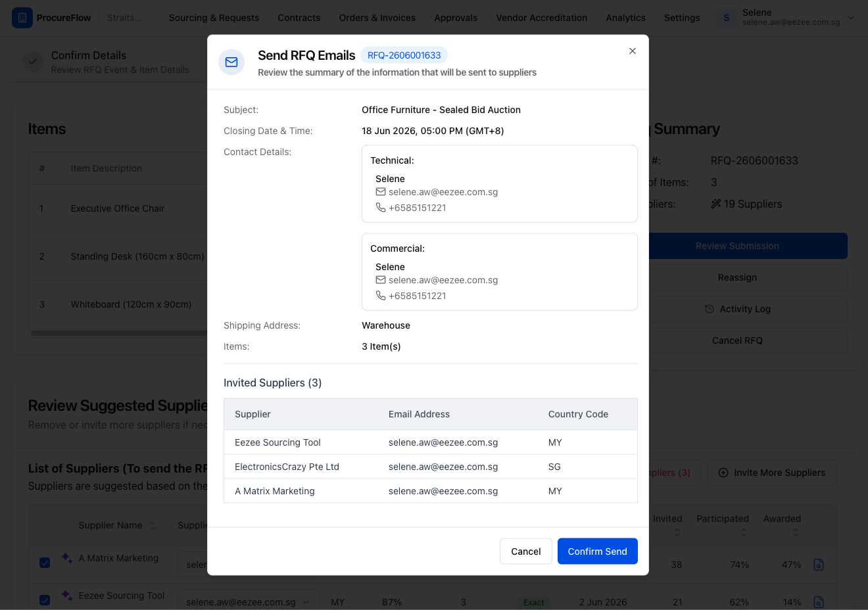Click A Matrix Marketing in invited suppliers table
This screenshot has height=610, width=868.
click(x=275, y=491)
